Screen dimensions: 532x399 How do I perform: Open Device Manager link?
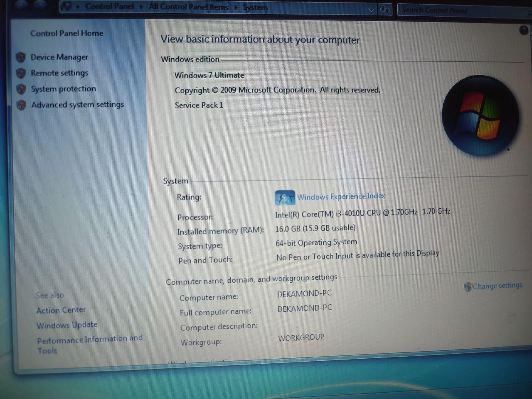(x=59, y=57)
